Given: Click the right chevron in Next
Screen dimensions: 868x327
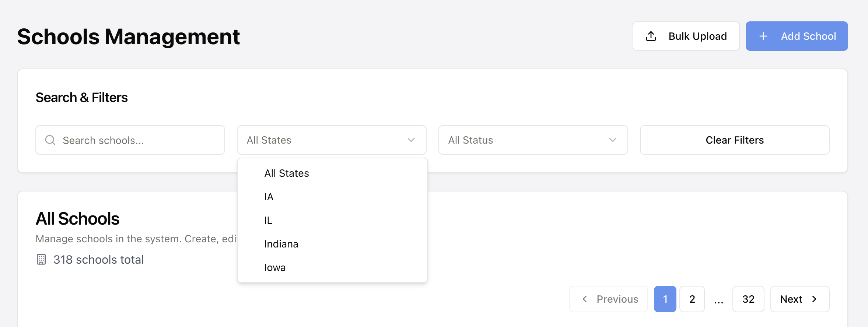Looking at the screenshot, I should point(815,299).
